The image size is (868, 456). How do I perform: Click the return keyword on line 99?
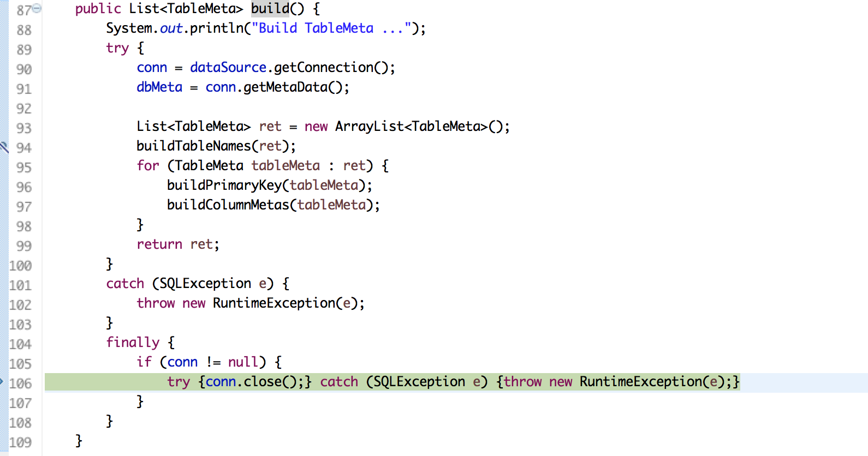point(159,244)
